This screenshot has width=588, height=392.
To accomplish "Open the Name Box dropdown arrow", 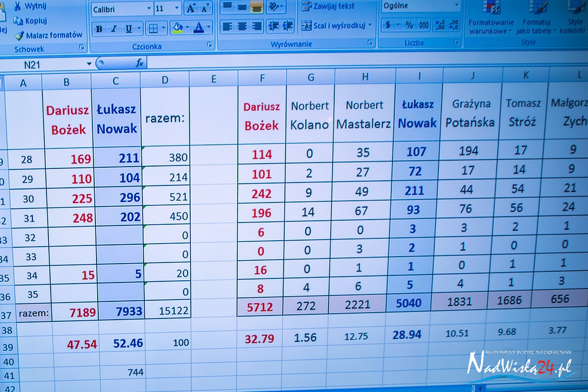I will pyautogui.click(x=89, y=64).
